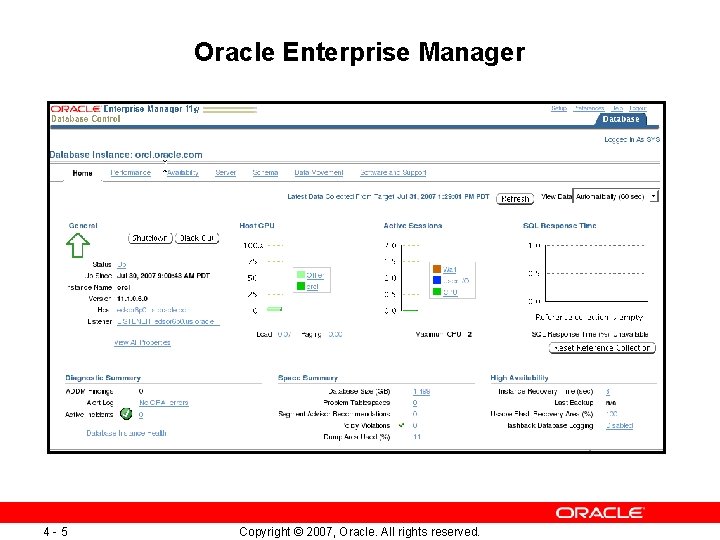The width and height of the screenshot is (720, 540).
Task: Open the Active Incidents count link
Action: (141, 415)
